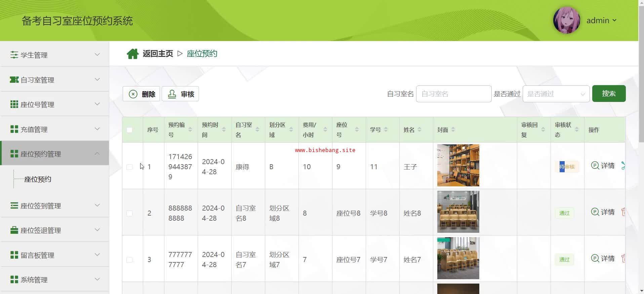Expand the 留言板管理 menu chevron
Image resolution: width=644 pixels, height=294 pixels.
point(97,255)
